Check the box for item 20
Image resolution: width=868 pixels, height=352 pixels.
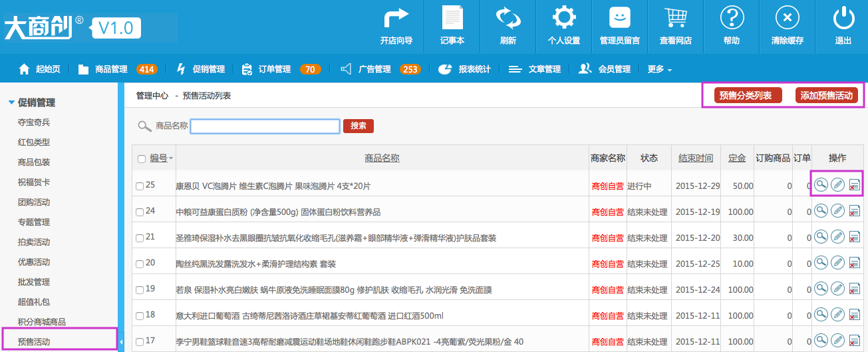click(x=140, y=264)
